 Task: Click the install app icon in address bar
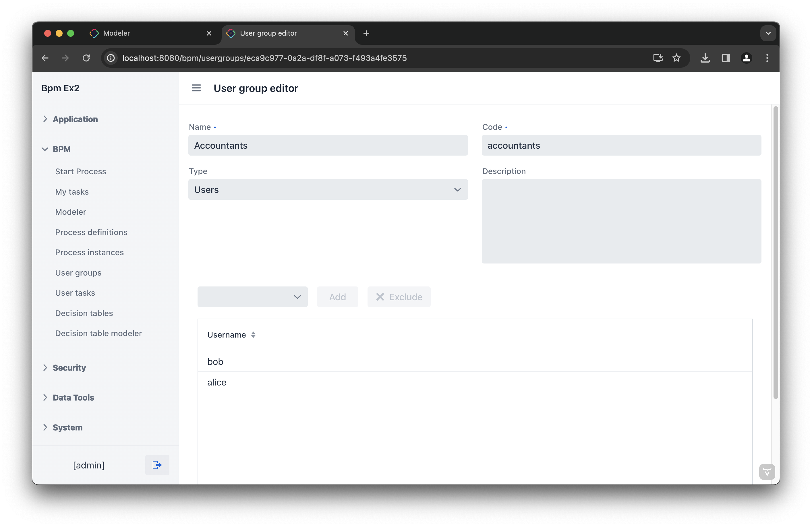click(658, 58)
